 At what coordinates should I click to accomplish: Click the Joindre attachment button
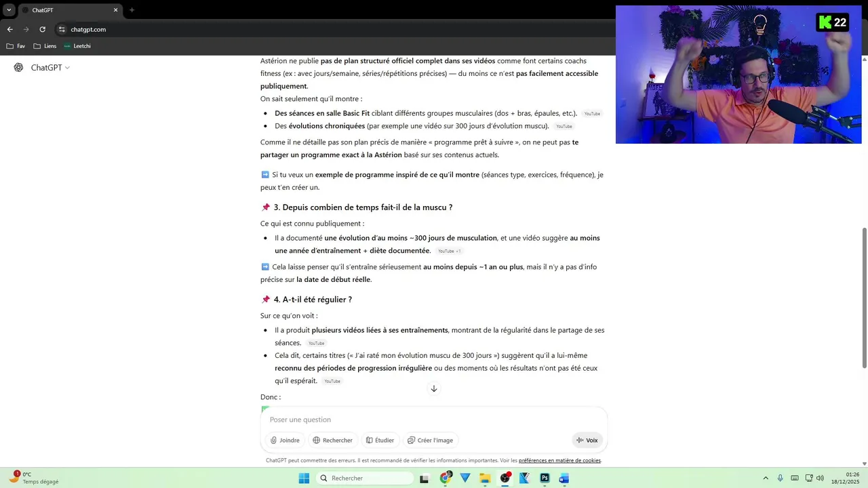pyautogui.click(x=285, y=440)
